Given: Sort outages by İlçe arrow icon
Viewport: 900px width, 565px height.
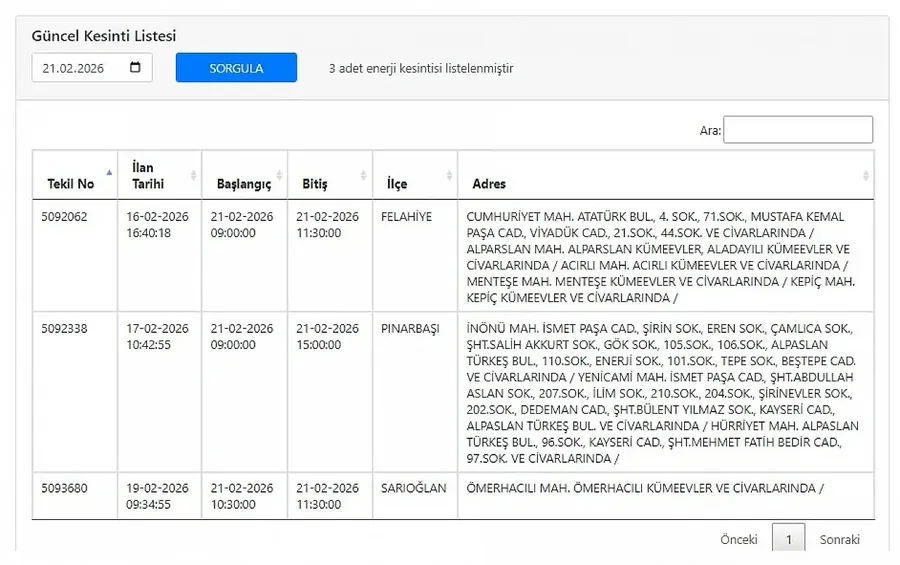Looking at the screenshot, I should click(x=450, y=175).
